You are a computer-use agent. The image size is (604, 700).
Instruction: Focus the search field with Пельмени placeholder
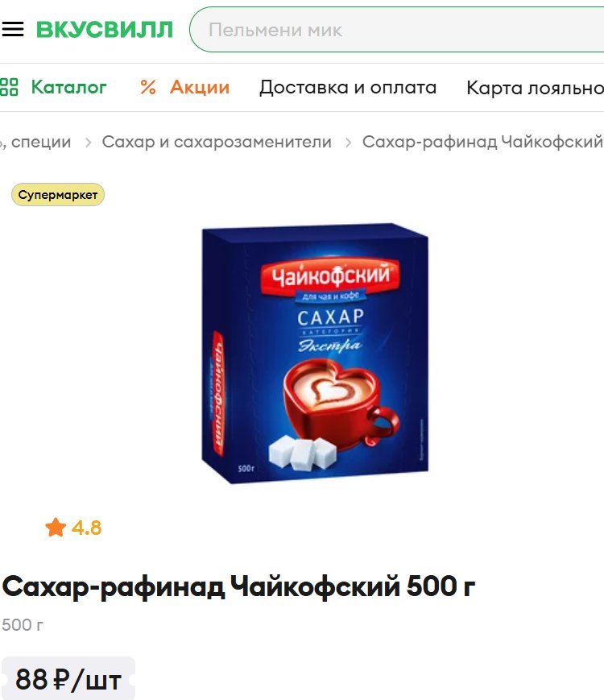[x=396, y=30]
